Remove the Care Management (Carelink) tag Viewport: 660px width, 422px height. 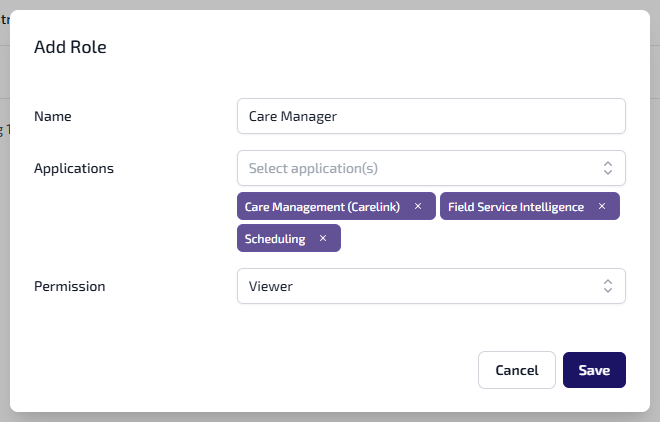pyautogui.click(x=418, y=207)
